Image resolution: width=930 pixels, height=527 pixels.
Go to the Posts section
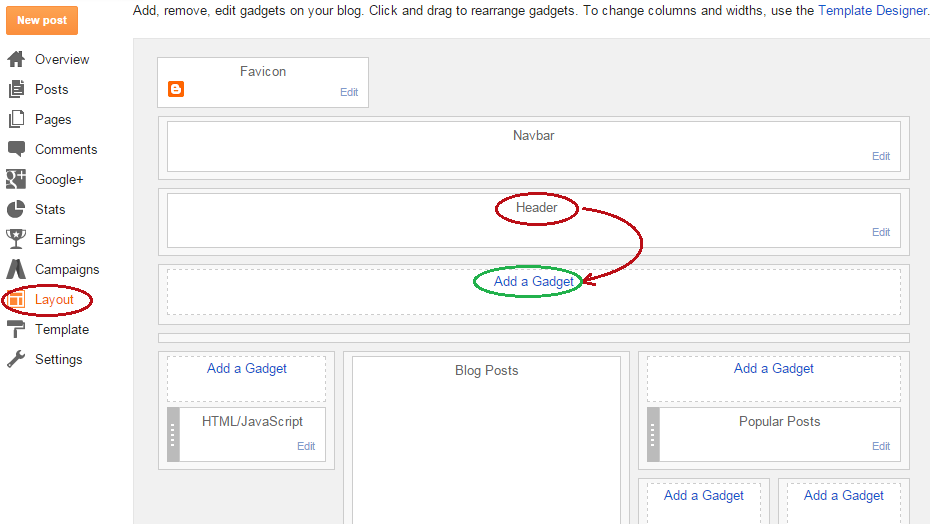(x=52, y=90)
